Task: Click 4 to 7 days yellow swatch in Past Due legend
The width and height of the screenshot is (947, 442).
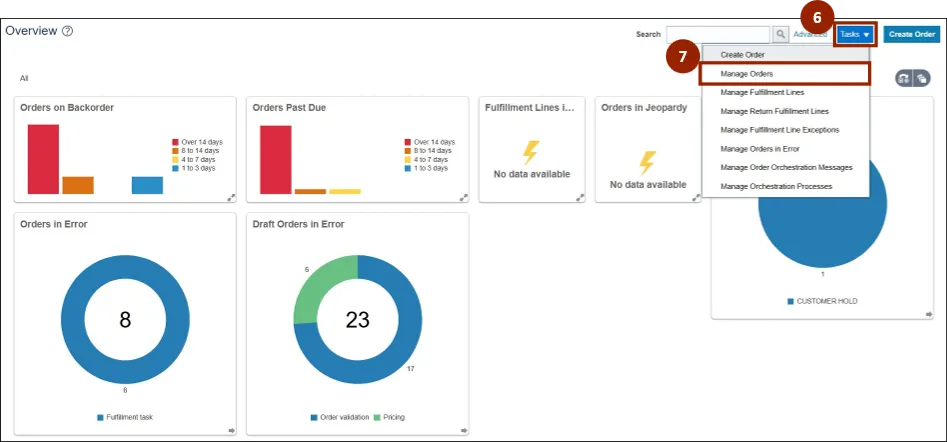Action: [x=408, y=160]
